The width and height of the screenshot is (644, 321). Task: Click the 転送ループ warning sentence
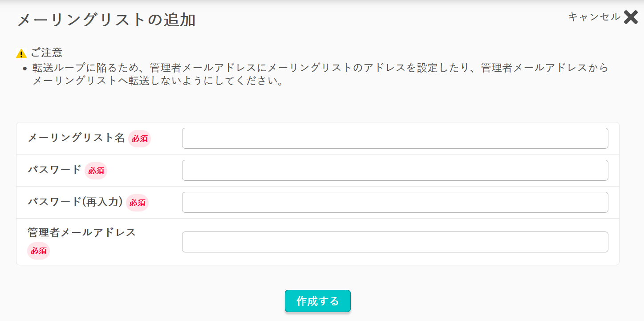click(320, 75)
